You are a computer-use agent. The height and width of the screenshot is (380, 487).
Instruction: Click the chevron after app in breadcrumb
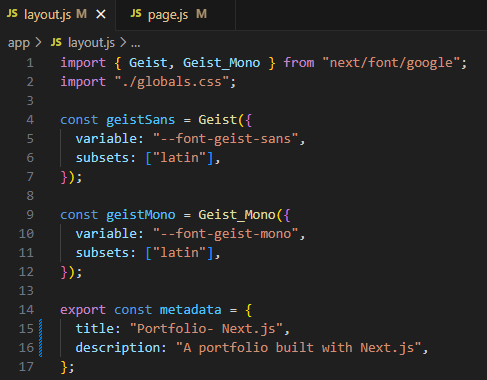point(38,42)
